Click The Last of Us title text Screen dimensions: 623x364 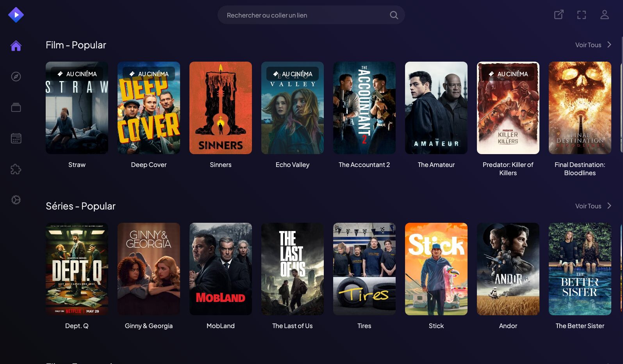(x=293, y=326)
